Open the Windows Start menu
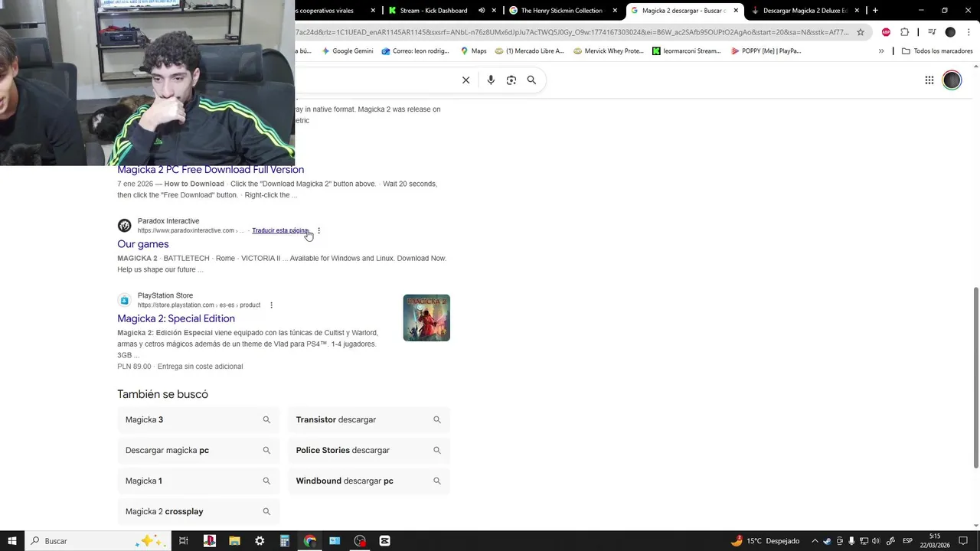Screen dimensions: 980x551 (x=11, y=541)
